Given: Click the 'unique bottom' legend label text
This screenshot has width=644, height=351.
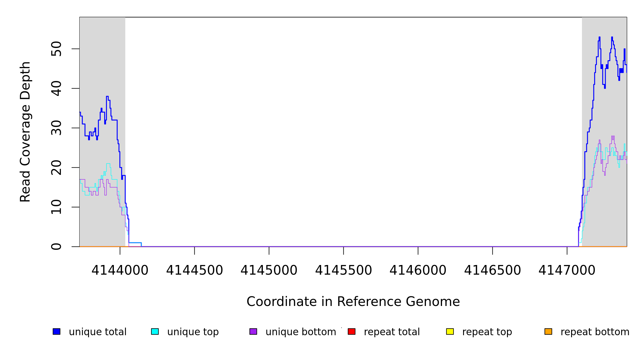Looking at the screenshot, I should pos(301,332).
